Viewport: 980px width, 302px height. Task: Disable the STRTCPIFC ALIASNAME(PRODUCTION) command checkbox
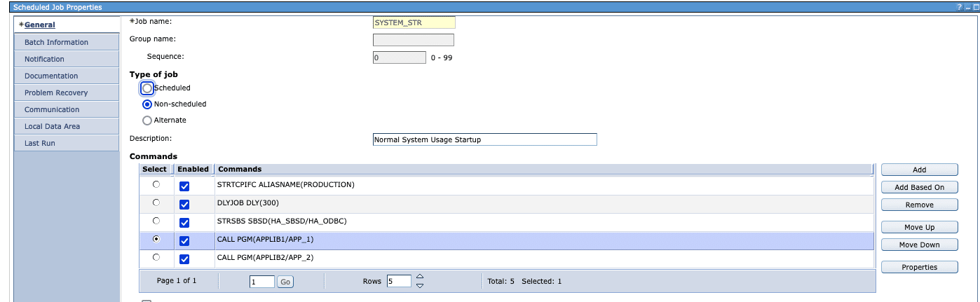coord(184,186)
